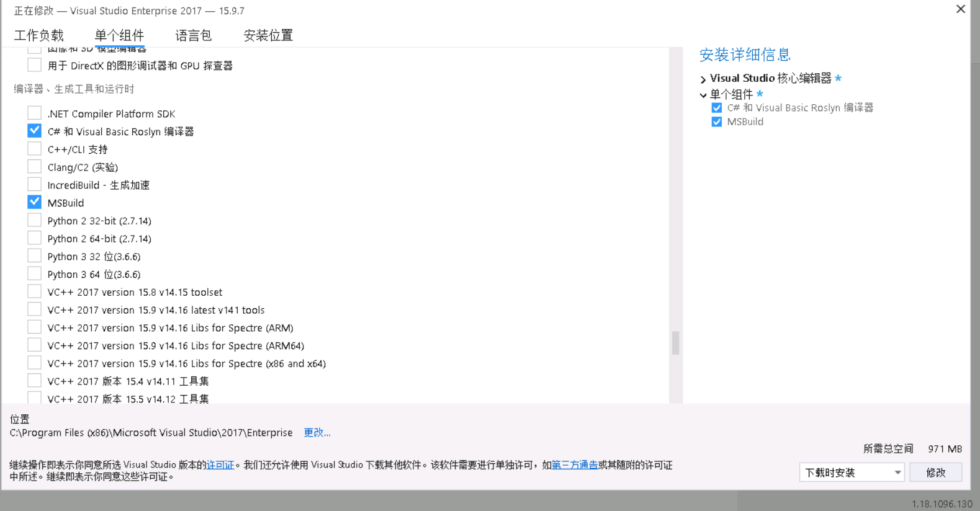This screenshot has width=980, height=511.
Task: Check VC++ 15.9 v14.16 latest v141 tools
Action: tap(35, 309)
